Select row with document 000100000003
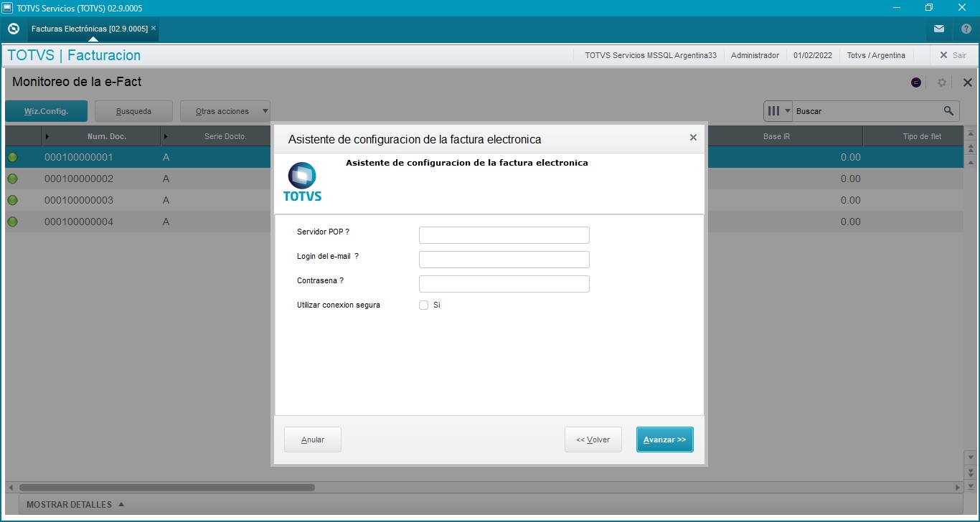 pos(484,200)
